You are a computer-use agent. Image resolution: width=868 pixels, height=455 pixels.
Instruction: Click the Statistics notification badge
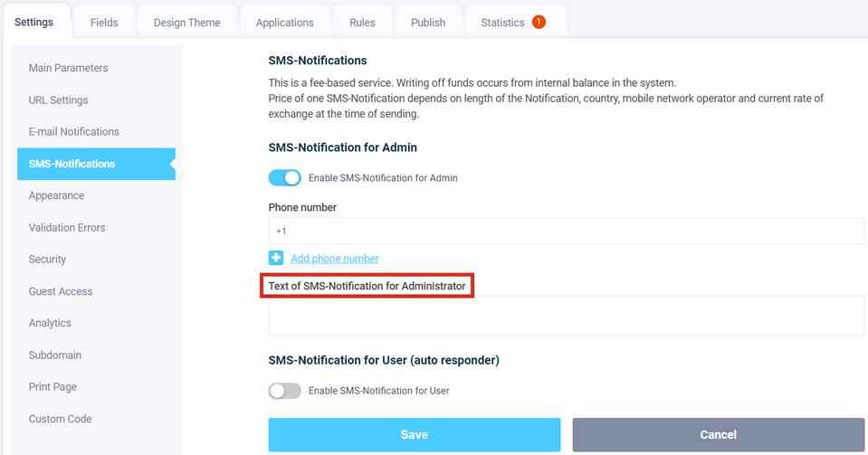(x=539, y=23)
